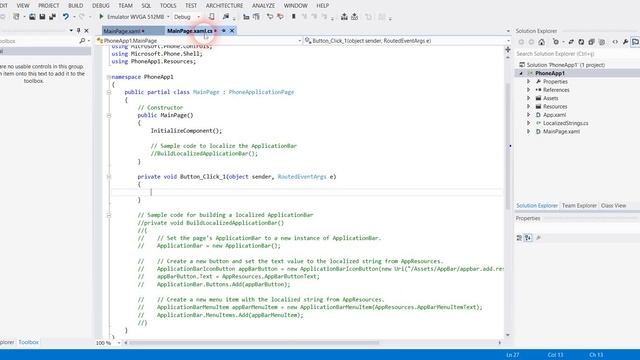Image resolution: width=640 pixels, height=360 pixels.
Task: Click the editor horizontal scroll right arrow
Action: pos(500,343)
